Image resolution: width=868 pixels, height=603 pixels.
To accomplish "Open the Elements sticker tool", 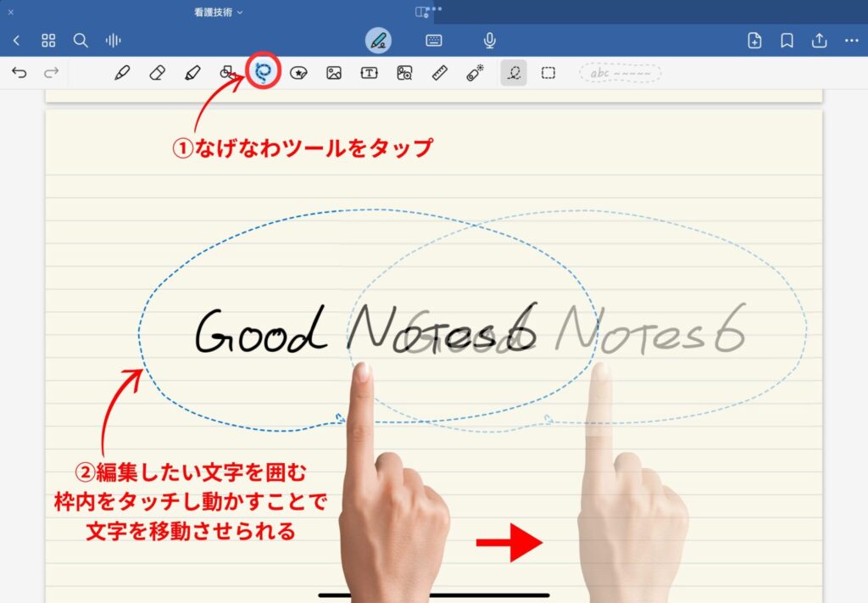I will [x=298, y=73].
